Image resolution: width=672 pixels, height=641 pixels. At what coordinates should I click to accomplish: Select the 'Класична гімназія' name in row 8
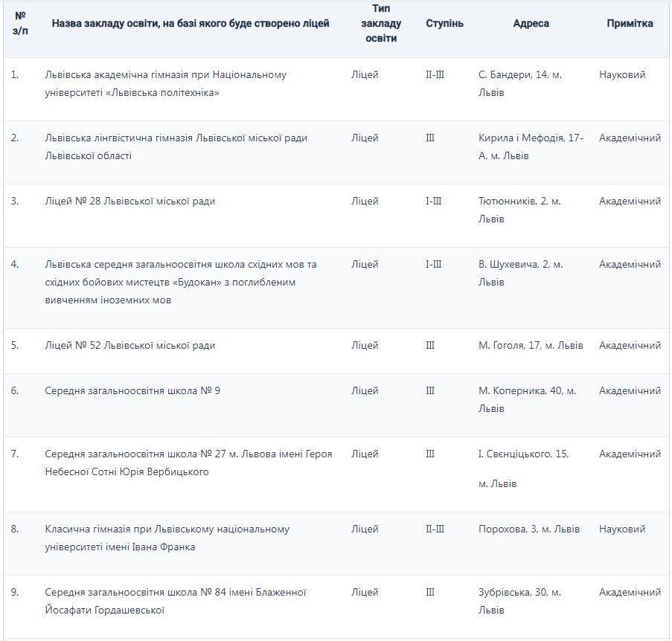coord(167,538)
